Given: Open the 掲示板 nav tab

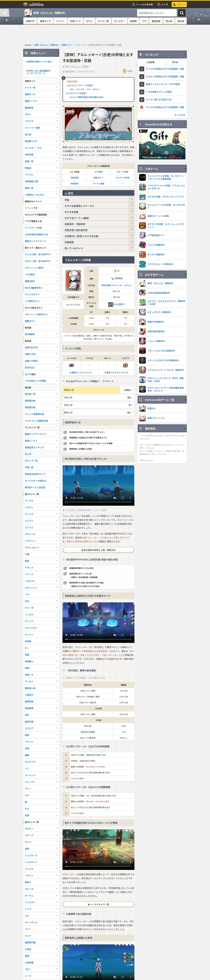Looking at the screenshot, I should [x=181, y=21].
